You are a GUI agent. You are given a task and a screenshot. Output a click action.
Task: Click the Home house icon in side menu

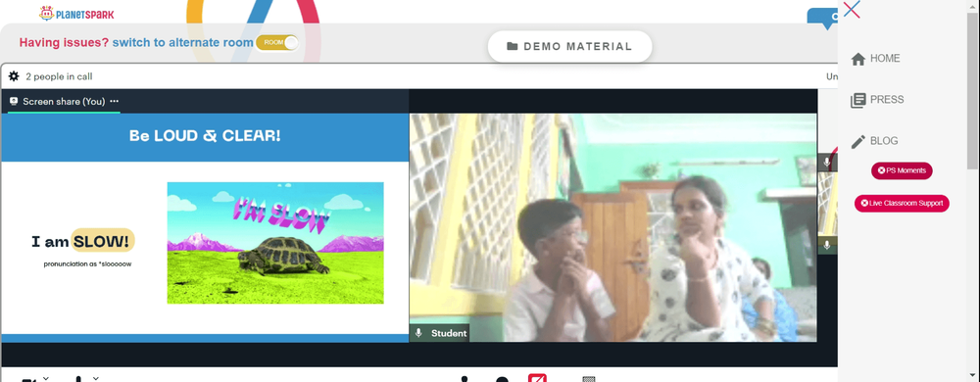pos(858,59)
